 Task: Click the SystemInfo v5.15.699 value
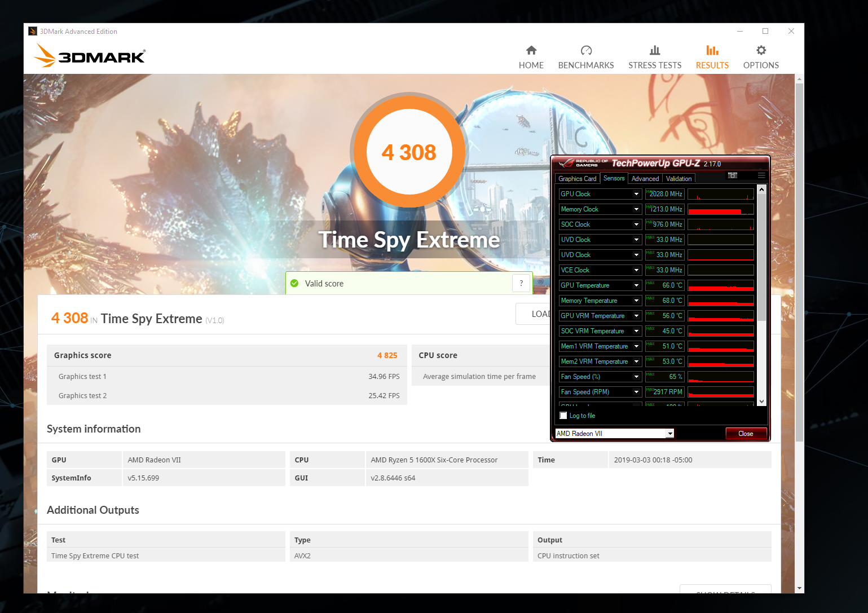tap(204, 478)
